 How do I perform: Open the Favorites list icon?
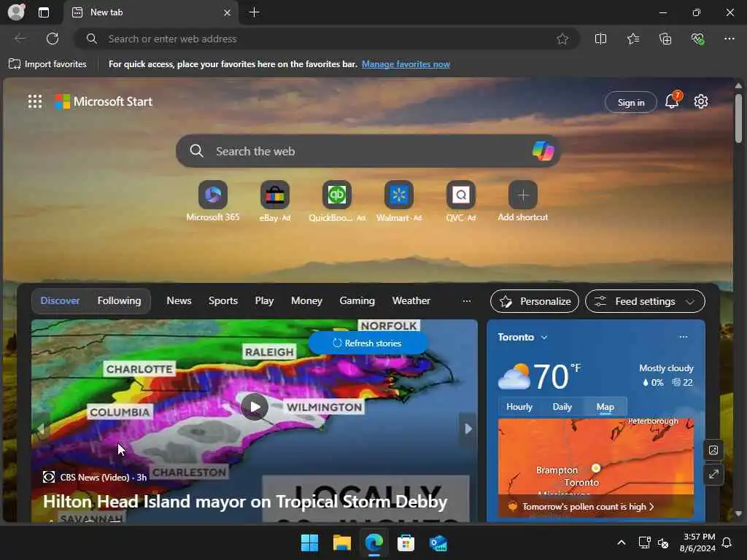[x=633, y=39]
